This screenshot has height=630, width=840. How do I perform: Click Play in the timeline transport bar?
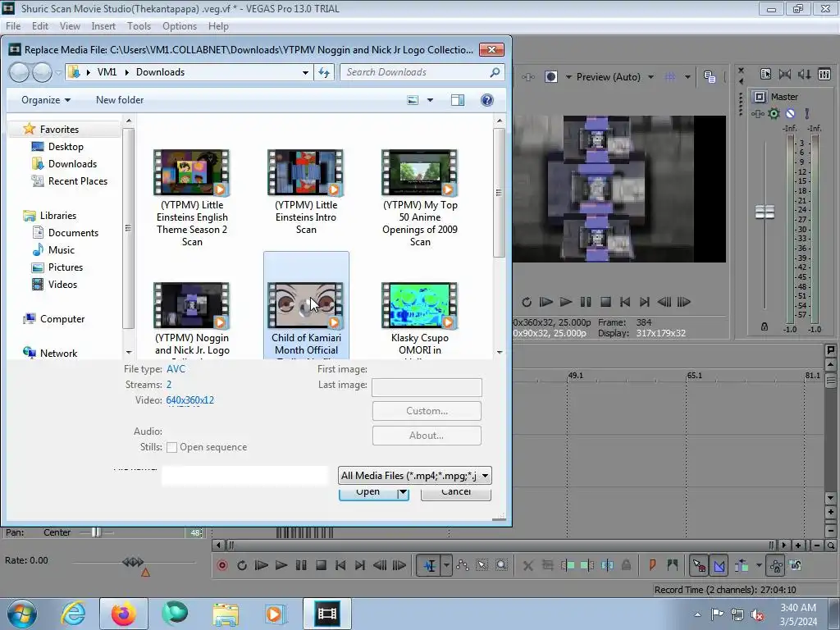[281, 565]
